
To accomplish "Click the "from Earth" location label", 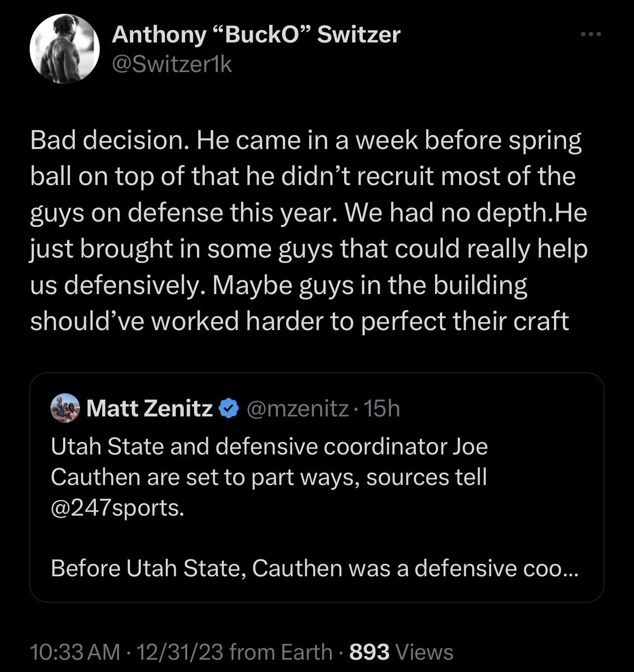I will pyautogui.click(x=281, y=652).
